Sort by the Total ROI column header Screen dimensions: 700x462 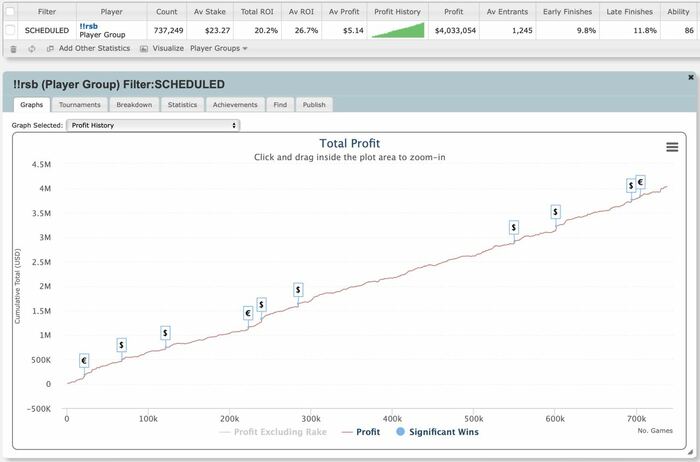[257, 12]
